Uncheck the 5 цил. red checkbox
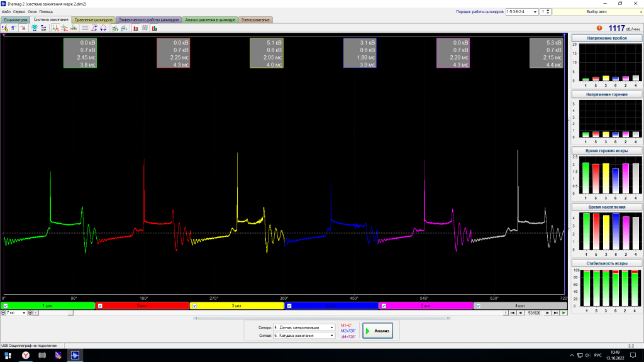Screen dimensions: 644x362 [x=100, y=306]
